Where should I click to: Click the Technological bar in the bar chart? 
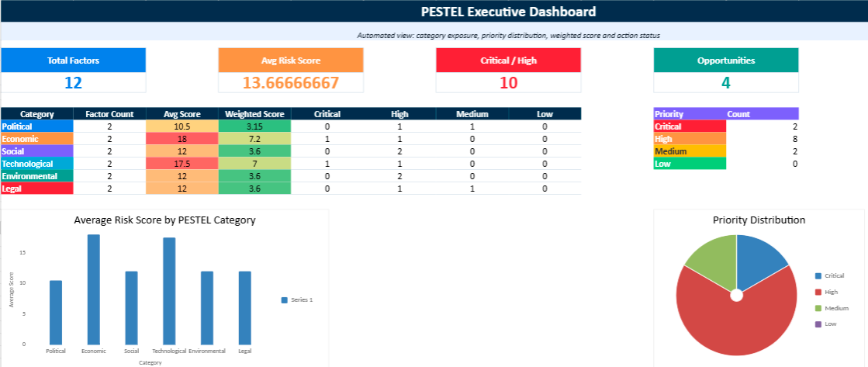click(169, 291)
